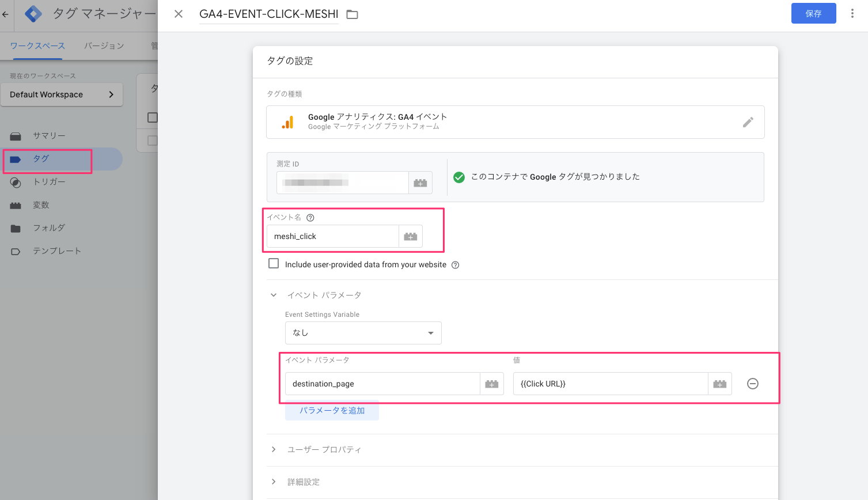Click the meshi_click event name field
The width and height of the screenshot is (868, 500).
tap(332, 237)
